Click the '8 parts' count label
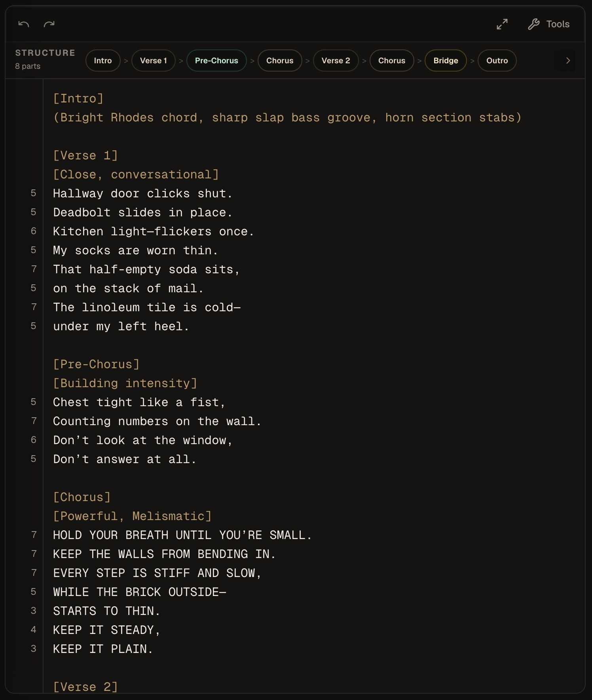The image size is (592, 700). 28,66
